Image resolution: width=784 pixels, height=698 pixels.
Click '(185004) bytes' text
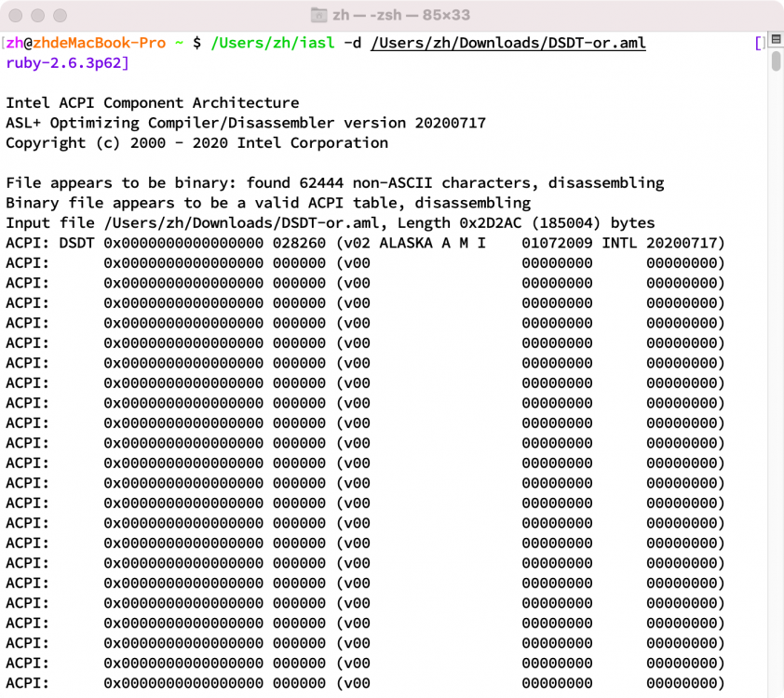pos(593,222)
